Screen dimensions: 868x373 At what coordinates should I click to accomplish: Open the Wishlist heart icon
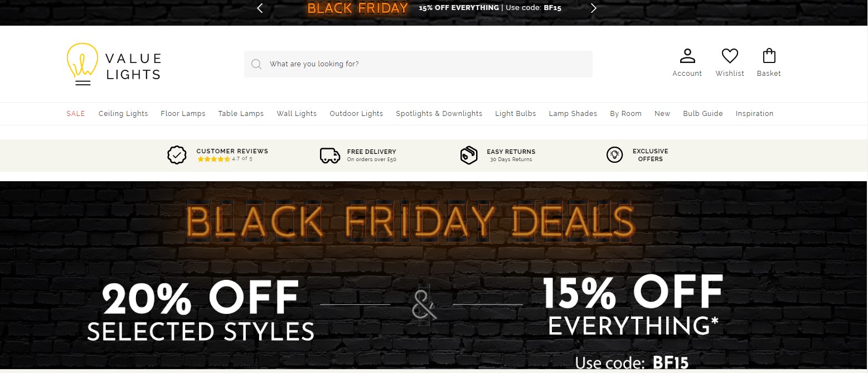tap(730, 56)
